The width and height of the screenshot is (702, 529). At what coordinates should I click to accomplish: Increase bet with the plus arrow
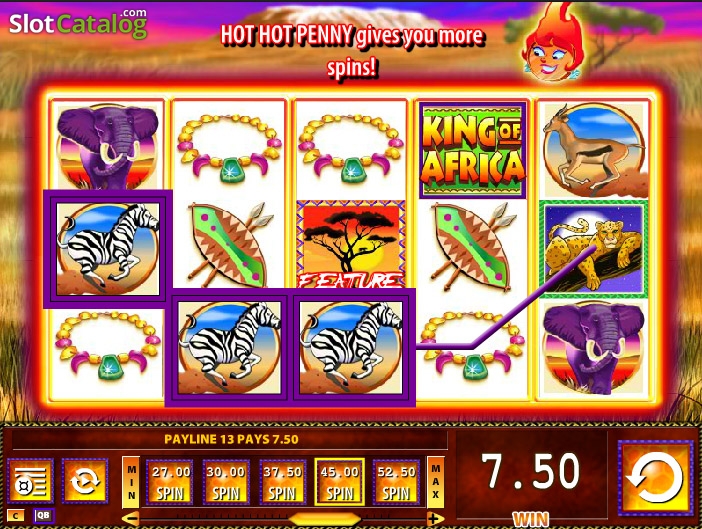tap(434, 519)
